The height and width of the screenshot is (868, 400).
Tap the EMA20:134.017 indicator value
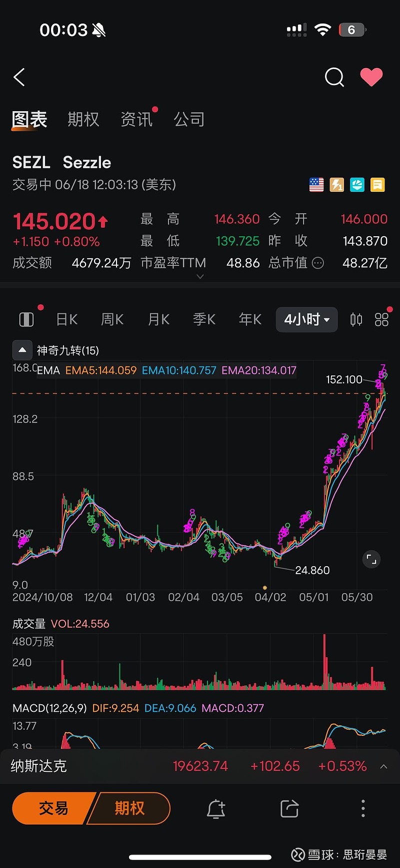[259, 370]
